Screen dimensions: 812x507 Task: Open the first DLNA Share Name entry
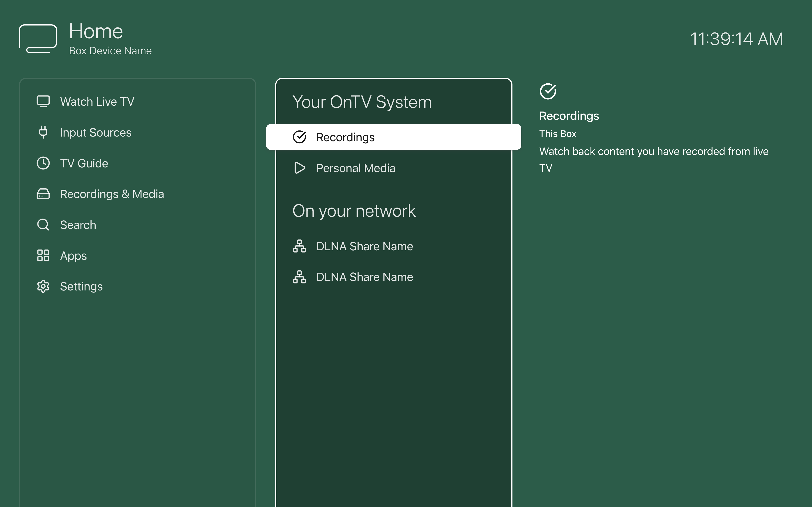tap(364, 247)
